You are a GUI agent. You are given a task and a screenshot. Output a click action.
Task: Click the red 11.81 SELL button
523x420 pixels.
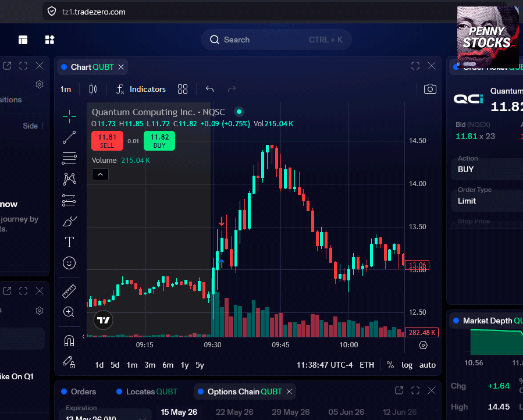point(107,141)
